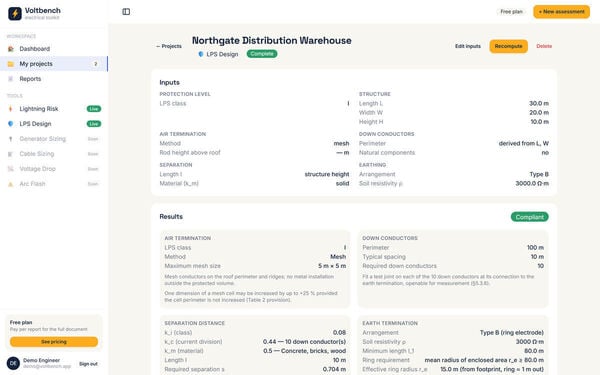This screenshot has height=375, width=600.
Task: Click the 'structure height' separation length value
Action: 327,174
